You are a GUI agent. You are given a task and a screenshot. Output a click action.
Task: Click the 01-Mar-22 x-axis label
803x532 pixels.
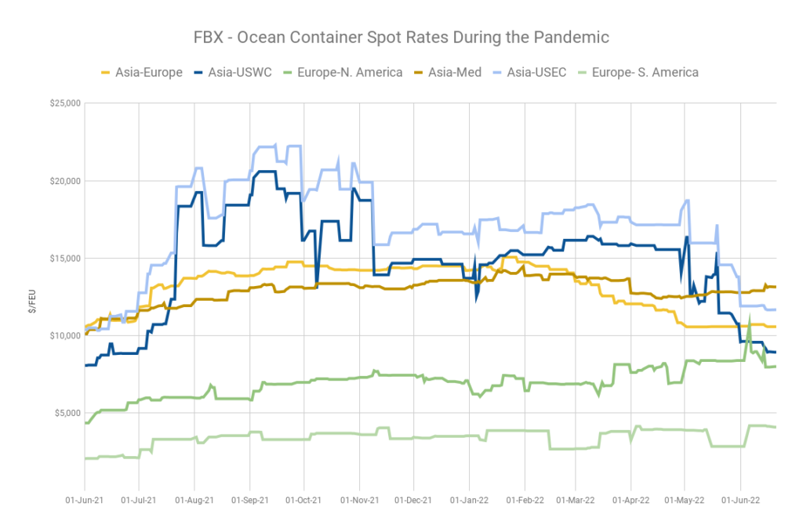click(576, 501)
